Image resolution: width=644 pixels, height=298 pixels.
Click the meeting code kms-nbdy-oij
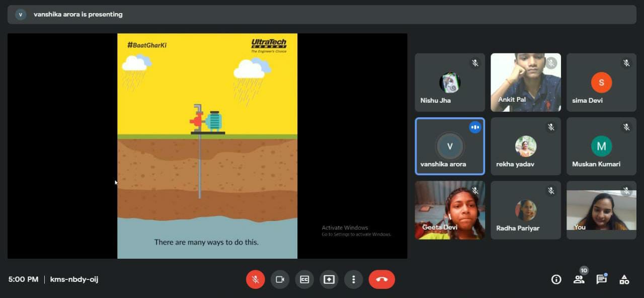coord(74,279)
